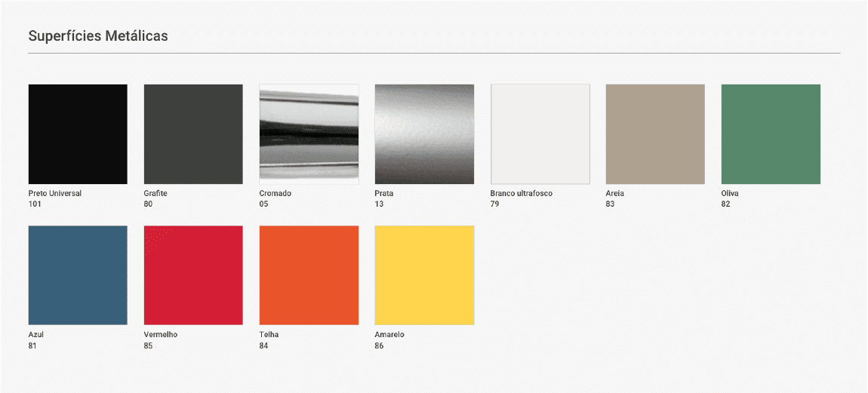Click the Superfícies Metálicas heading
Viewport: 868px width, 393px height.
(98, 36)
